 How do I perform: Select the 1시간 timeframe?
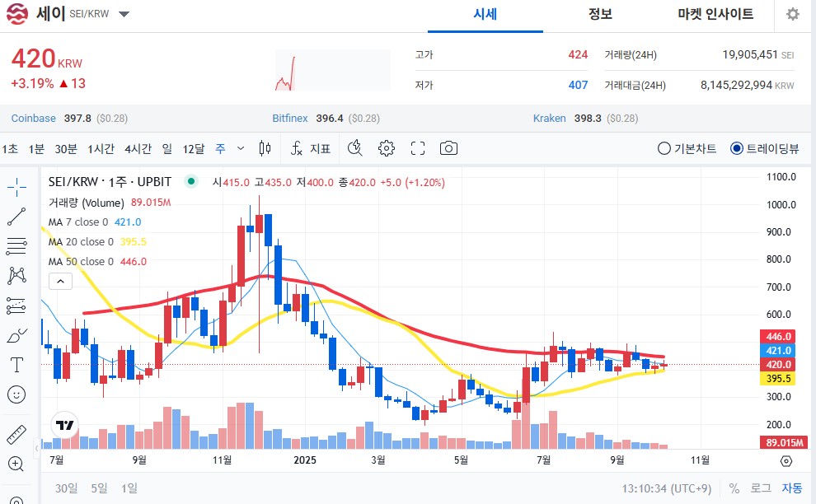pos(101,149)
